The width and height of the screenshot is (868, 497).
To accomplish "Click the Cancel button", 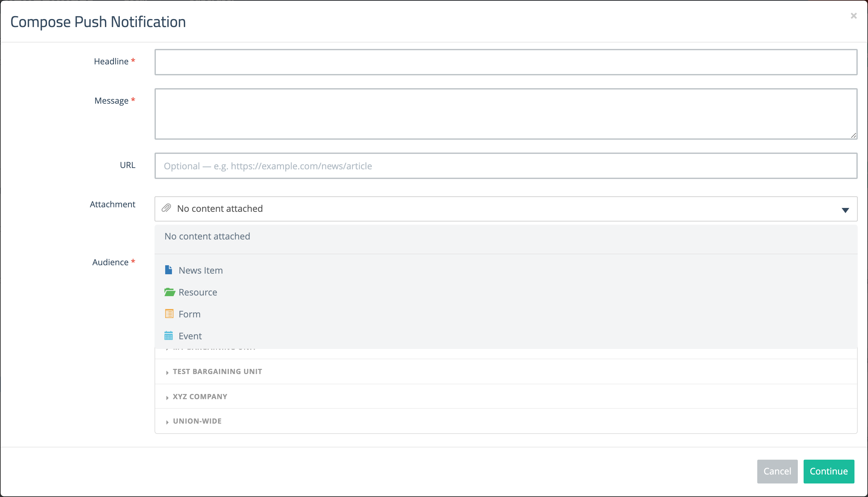I will click(x=777, y=471).
